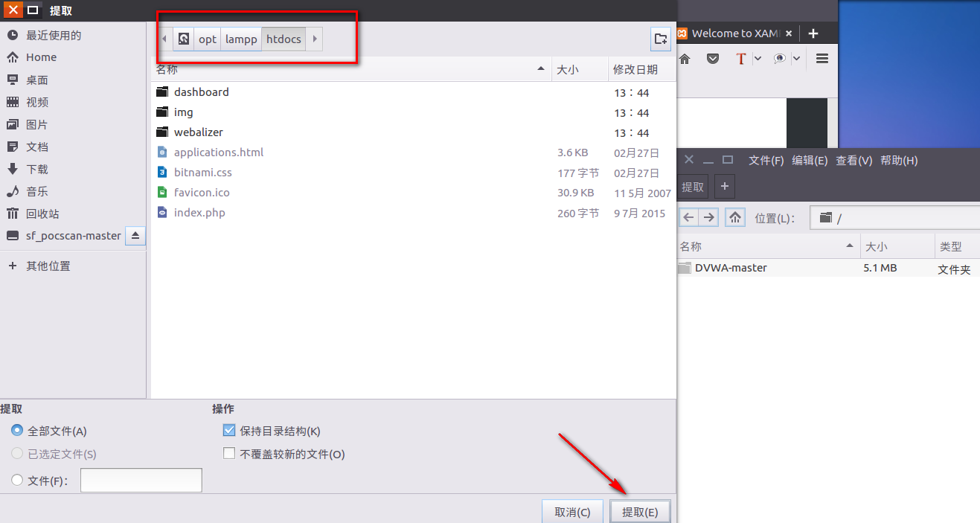980x523 pixels.
Task: Go forward in the archive manager window
Action: [x=709, y=217]
